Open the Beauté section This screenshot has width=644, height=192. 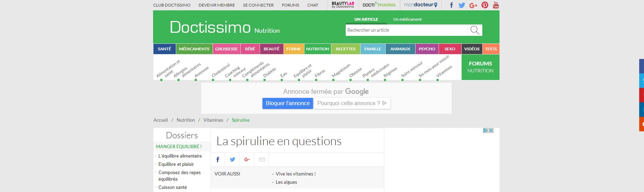271,49
